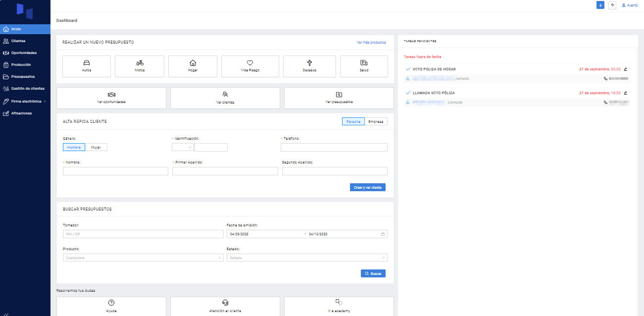Start a new Decesos quote
The height and width of the screenshot is (316, 644).
[x=309, y=66]
